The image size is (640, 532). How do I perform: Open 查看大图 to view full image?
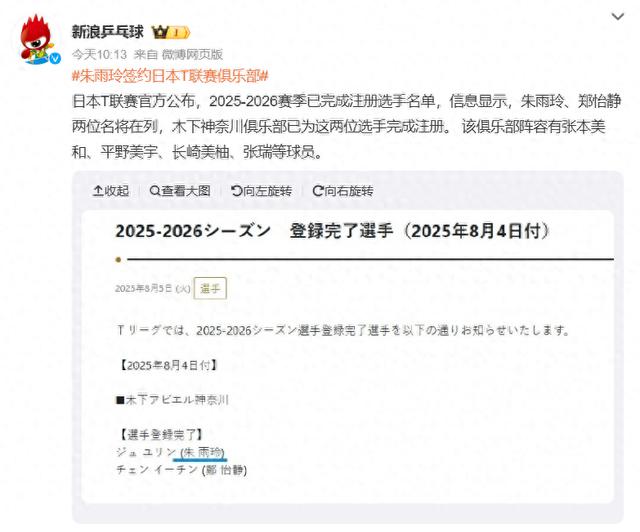click(x=180, y=191)
